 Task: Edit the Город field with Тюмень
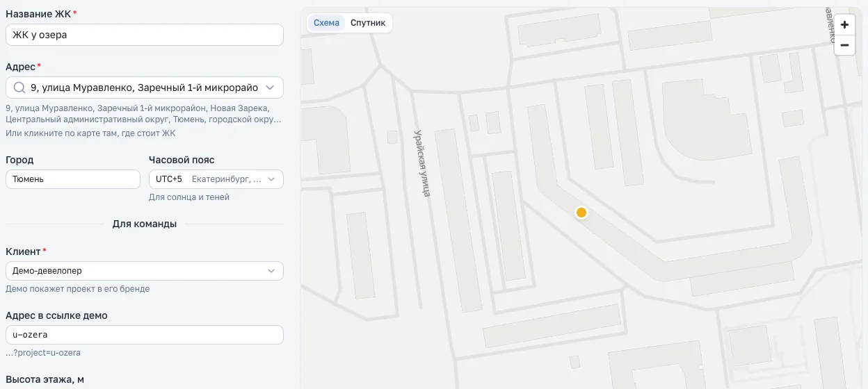[x=73, y=179]
